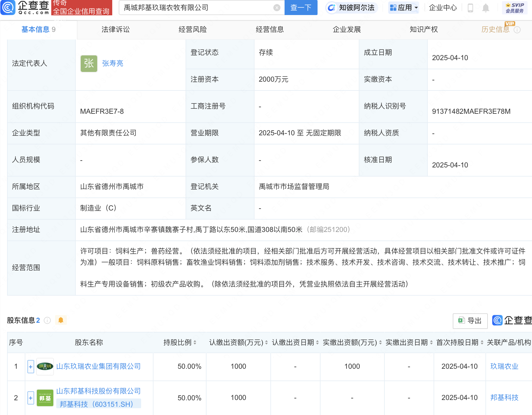
Task: Click the 查一下 search button
Action: pos(301,8)
